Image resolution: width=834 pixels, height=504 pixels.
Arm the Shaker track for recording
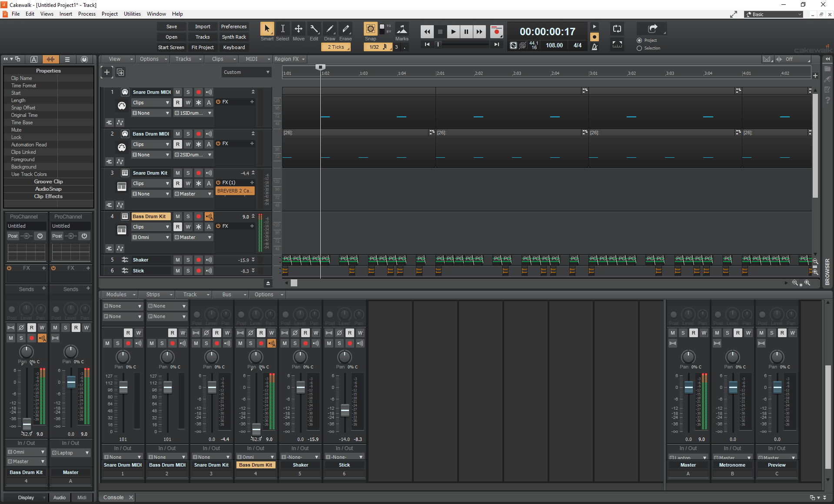[199, 260]
